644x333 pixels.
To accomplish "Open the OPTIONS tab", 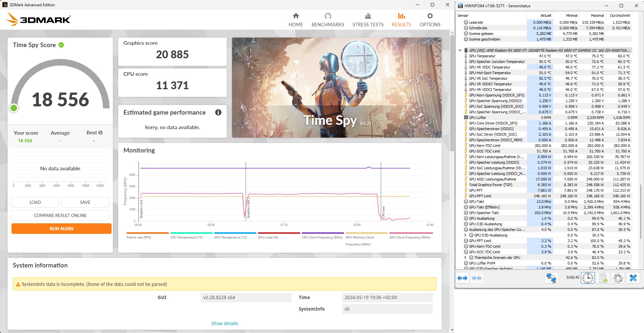I will [x=430, y=20].
